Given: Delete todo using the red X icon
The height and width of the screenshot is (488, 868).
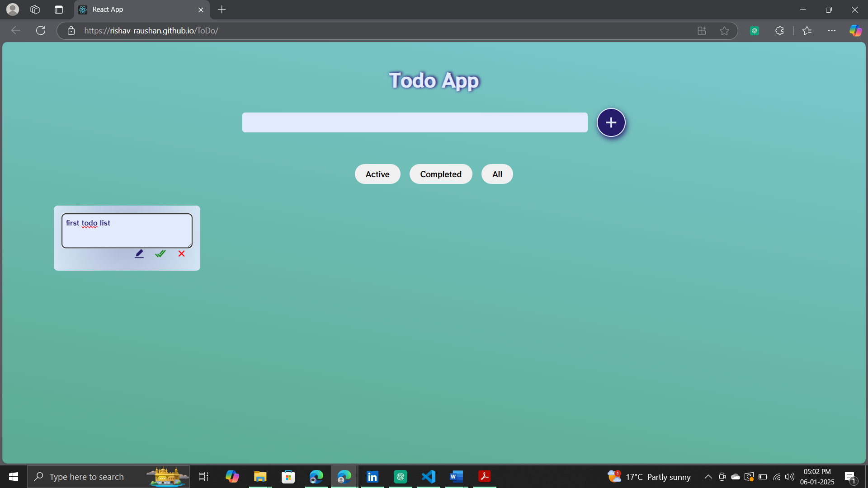Looking at the screenshot, I should click(x=181, y=254).
